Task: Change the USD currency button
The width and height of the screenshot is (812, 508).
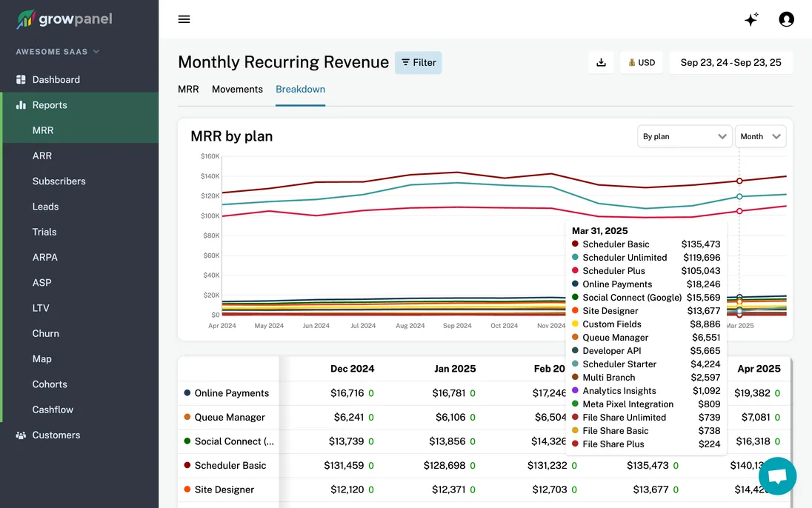Action: coord(641,63)
